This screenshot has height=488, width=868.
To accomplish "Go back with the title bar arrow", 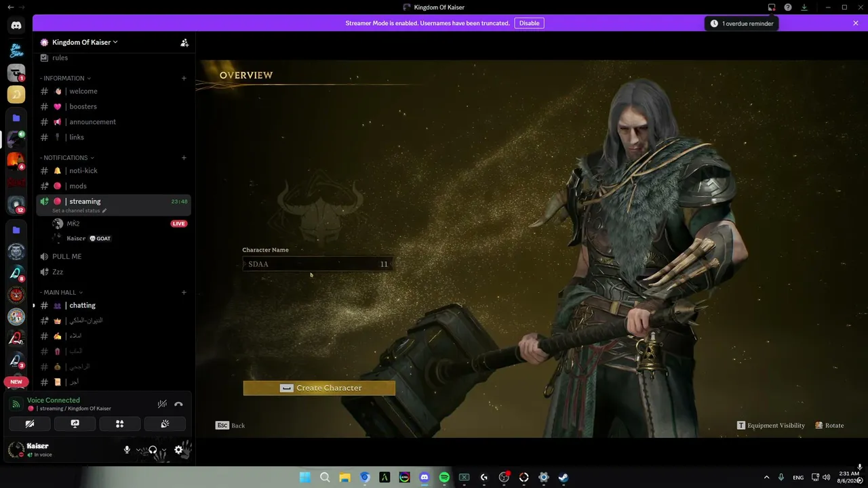I will [10, 7].
